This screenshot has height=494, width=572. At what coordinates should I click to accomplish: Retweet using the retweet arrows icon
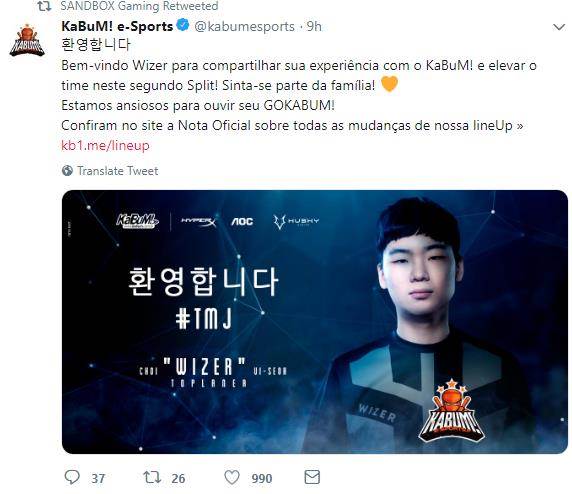click(x=152, y=477)
